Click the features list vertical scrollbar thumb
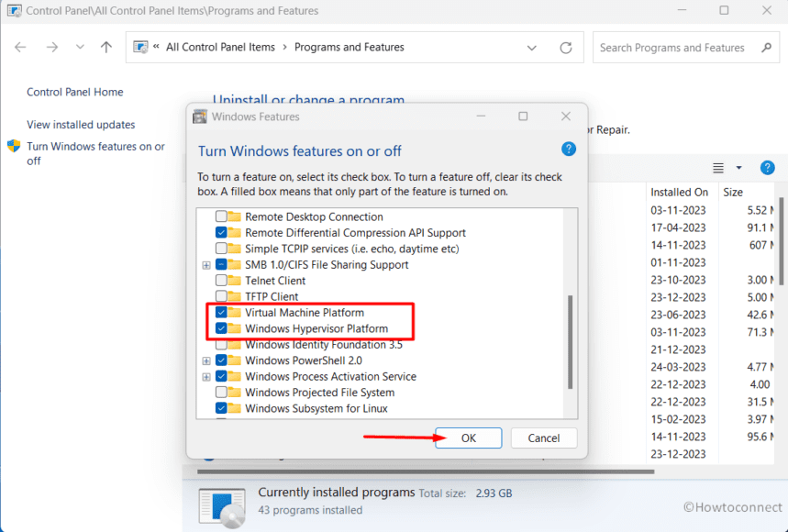This screenshot has height=532, width=788. click(x=570, y=342)
